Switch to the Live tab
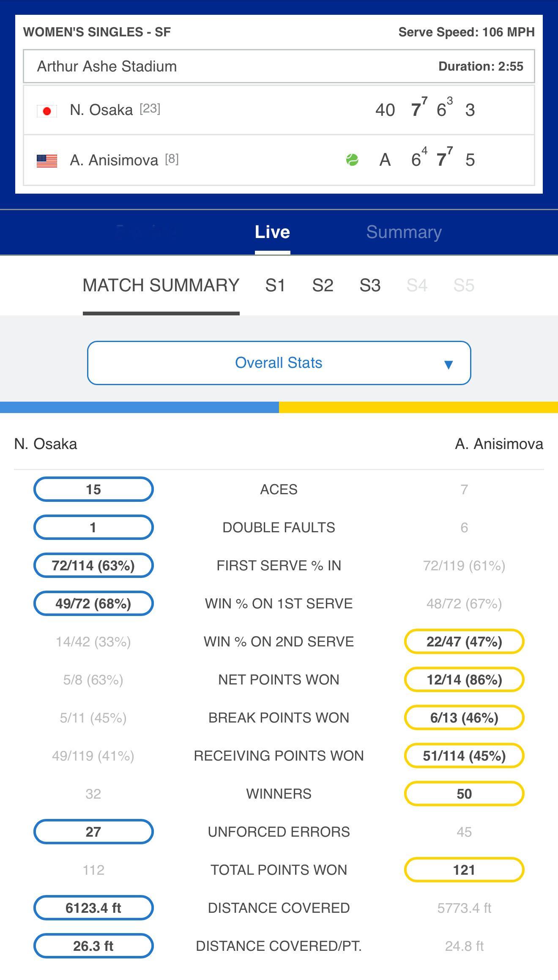Image resolution: width=558 pixels, height=980 pixels. (x=272, y=232)
